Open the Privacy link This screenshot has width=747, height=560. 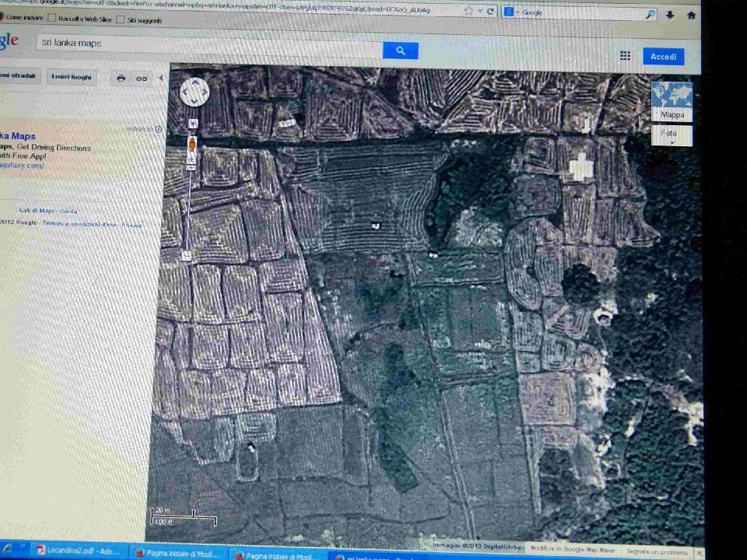click(132, 226)
